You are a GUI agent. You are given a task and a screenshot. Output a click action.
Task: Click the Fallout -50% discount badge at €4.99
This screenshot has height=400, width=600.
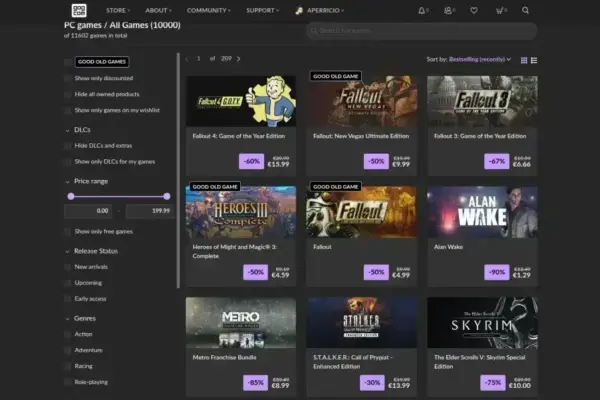(376, 273)
